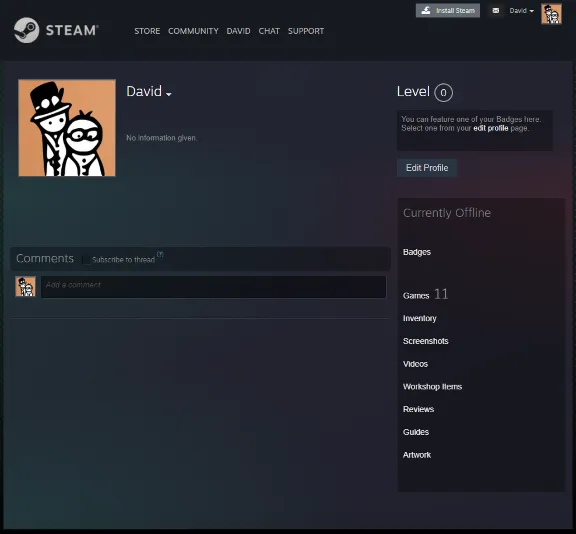The height and width of the screenshot is (534, 576).
Task: Click the Edit Profile button
Action: point(427,168)
